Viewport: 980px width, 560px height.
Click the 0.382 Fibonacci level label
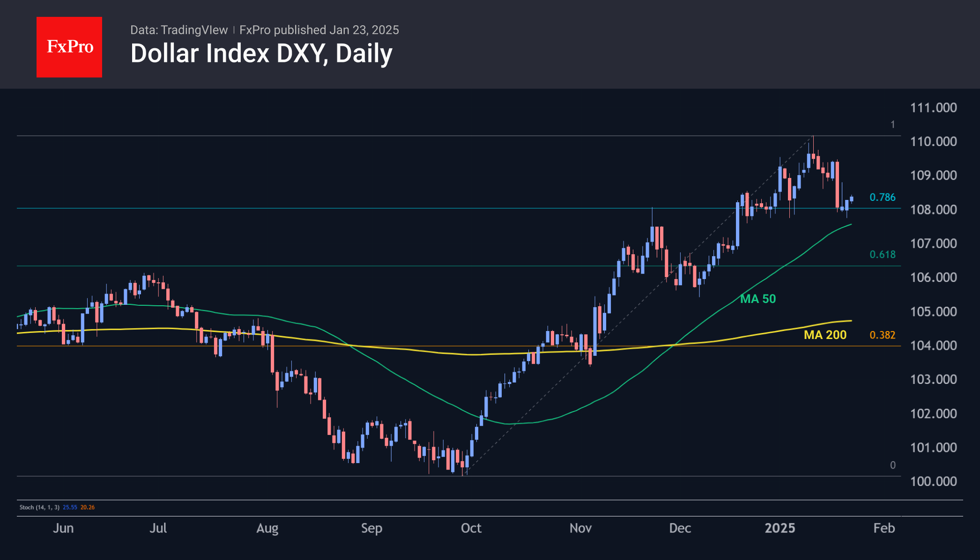(x=882, y=335)
